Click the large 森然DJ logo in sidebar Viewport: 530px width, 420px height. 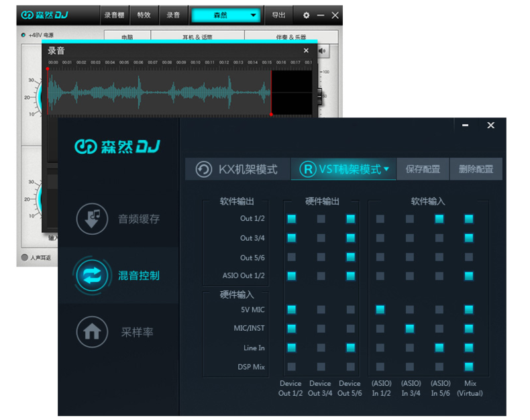click(x=117, y=146)
